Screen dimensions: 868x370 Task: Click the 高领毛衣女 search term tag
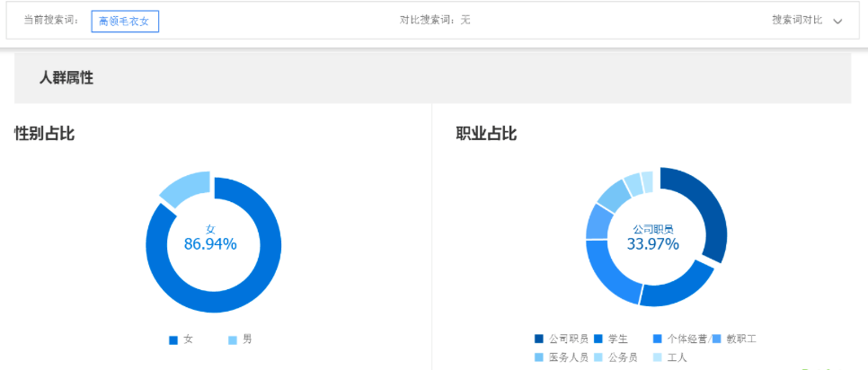[125, 21]
